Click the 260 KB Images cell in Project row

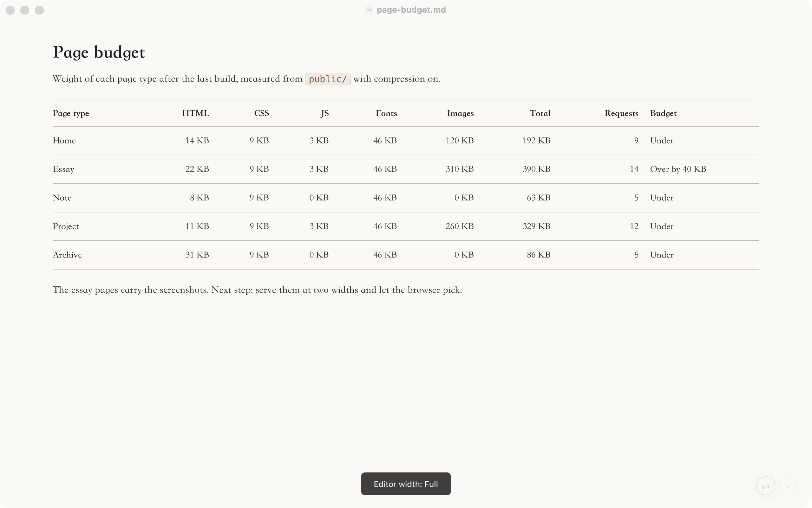pyautogui.click(x=459, y=226)
